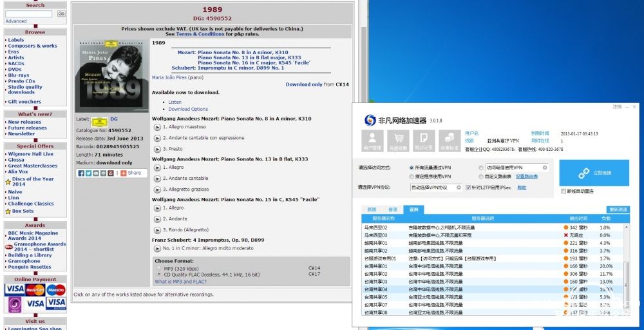The height and width of the screenshot is (330, 644).
Task: Select the CD Quality FLAC format
Action: point(159,274)
